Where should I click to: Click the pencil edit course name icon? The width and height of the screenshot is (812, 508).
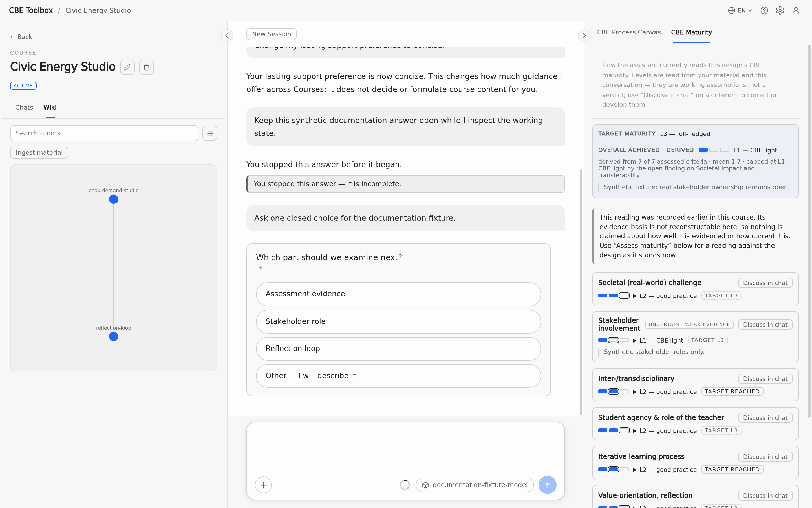[x=127, y=67]
